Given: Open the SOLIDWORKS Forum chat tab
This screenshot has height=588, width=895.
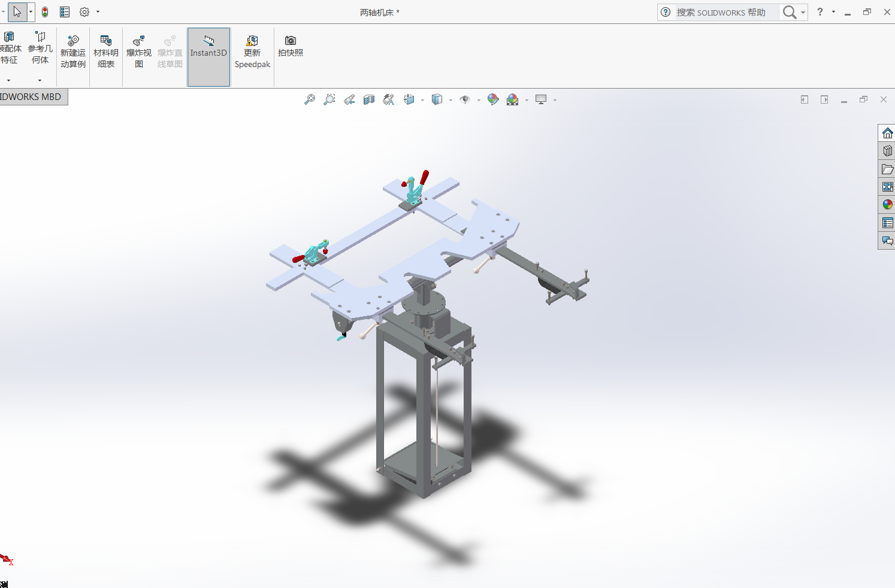Looking at the screenshot, I should click(887, 241).
